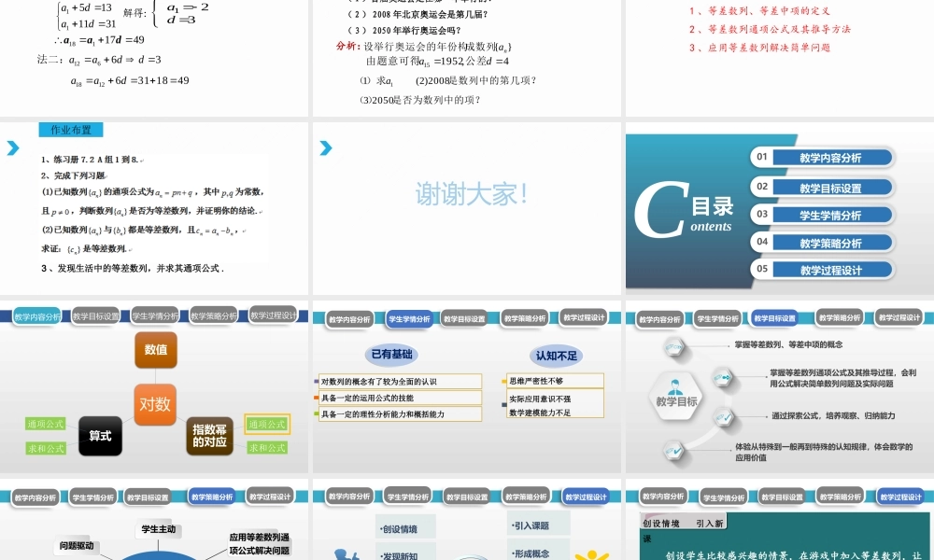
Task: Click the black 算式 node
Action: coord(100,436)
